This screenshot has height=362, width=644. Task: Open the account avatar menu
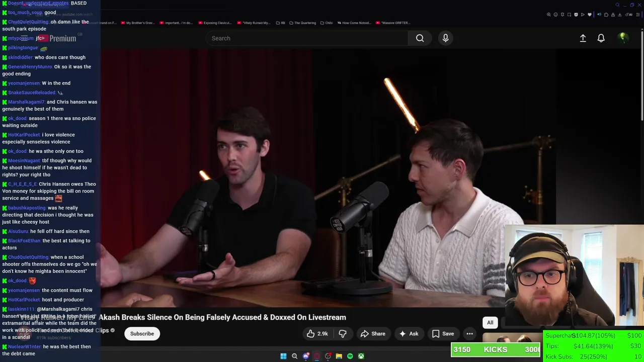click(x=623, y=38)
